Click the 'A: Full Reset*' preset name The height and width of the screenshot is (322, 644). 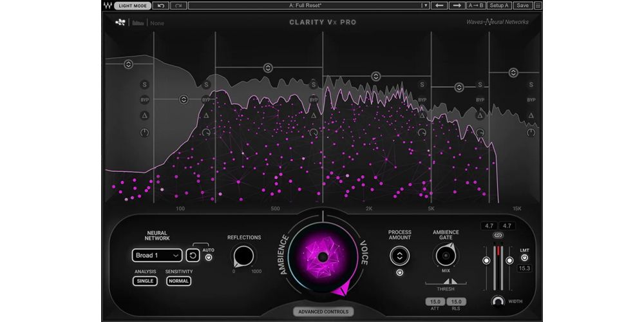(305, 6)
